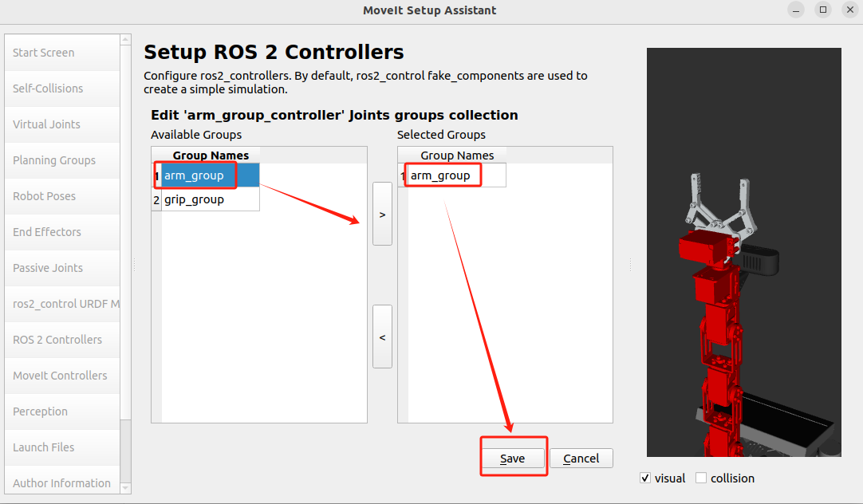Viewport: 863px width, 504px height.
Task: Click the robot 3D preview
Action: (x=744, y=252)
